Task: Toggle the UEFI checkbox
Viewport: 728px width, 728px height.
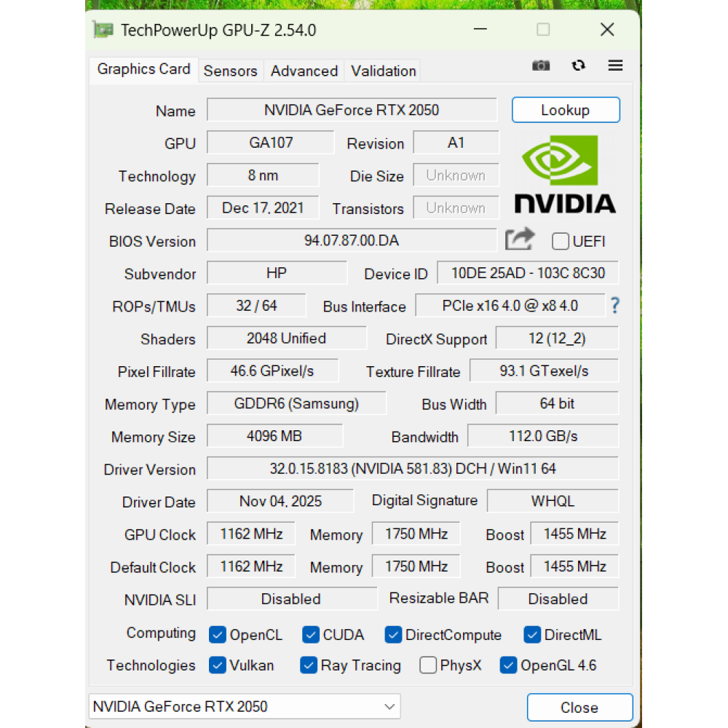Action: pyautogui.click(x=560, y=242)
